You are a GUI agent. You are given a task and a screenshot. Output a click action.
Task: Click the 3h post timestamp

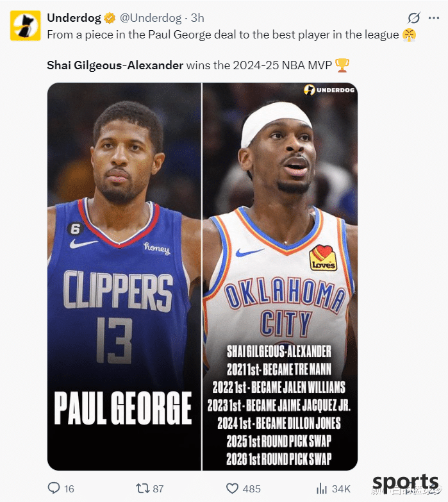point(197,18)
